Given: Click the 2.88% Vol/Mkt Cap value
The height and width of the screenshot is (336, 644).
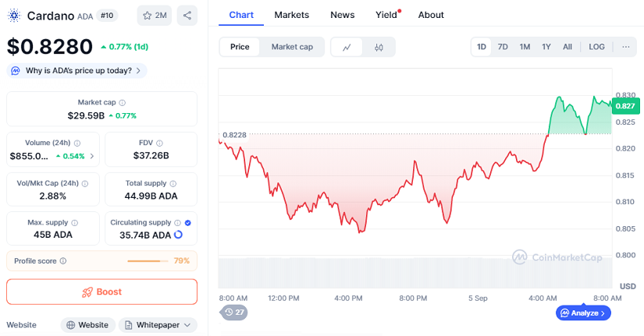Looking at the screenshot, I should (52, 196).
